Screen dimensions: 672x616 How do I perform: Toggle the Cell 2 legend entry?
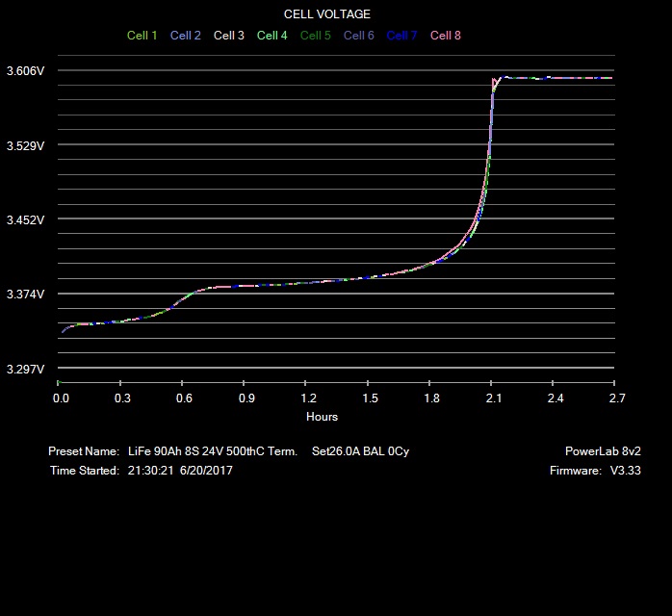[186, 36]
